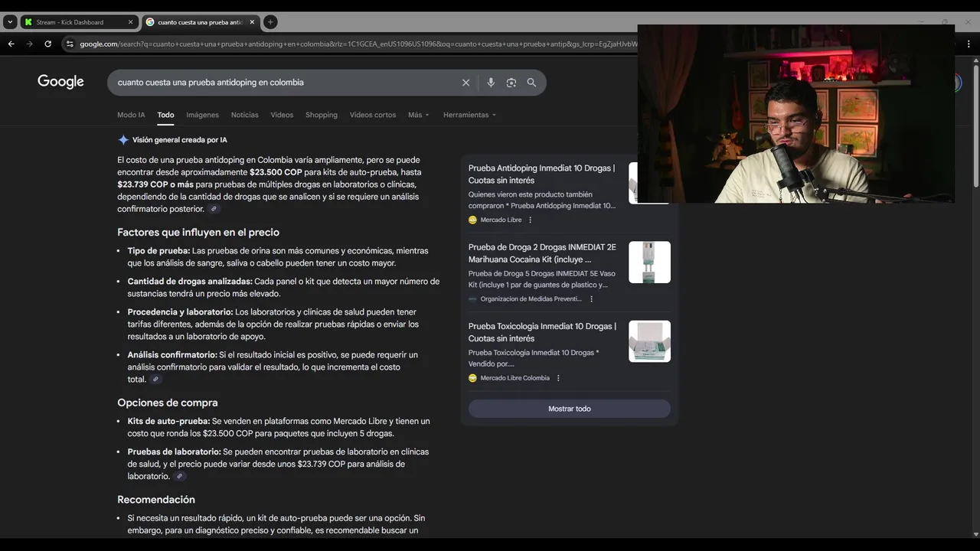Expand the Más dropdown
This screenshot has width=980, height=551.
pos(419,115)
